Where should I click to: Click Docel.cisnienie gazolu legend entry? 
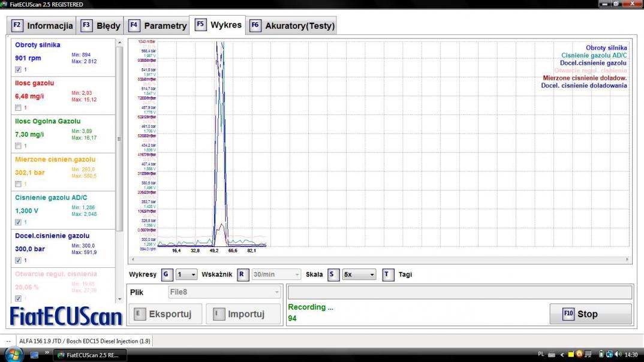click(x=593, y=63)
